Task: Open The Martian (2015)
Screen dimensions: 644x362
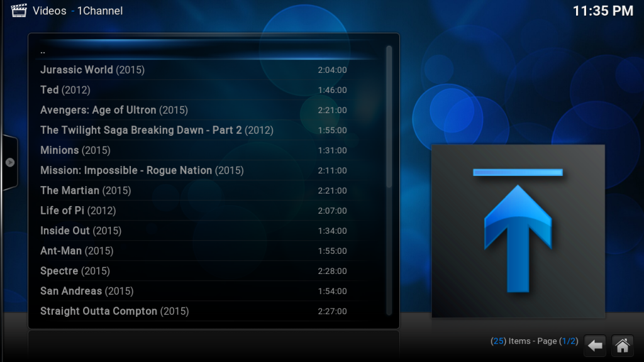Action: 86,190
